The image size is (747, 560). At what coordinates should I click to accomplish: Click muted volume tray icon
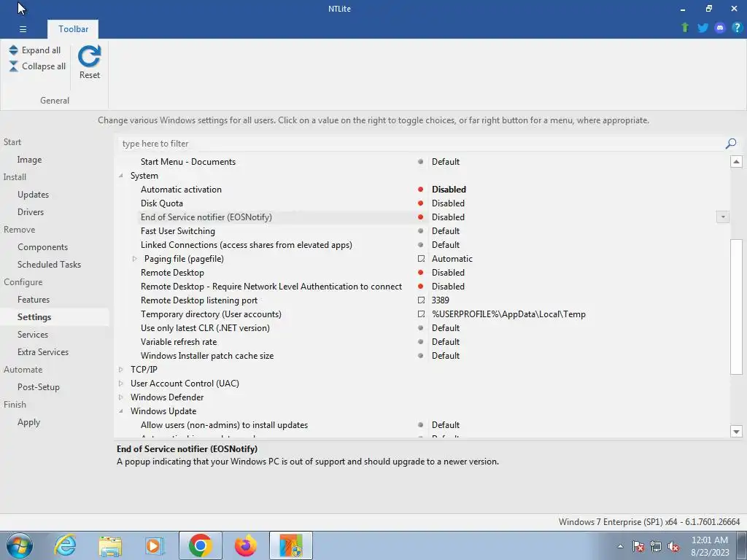tap(673, 546)
